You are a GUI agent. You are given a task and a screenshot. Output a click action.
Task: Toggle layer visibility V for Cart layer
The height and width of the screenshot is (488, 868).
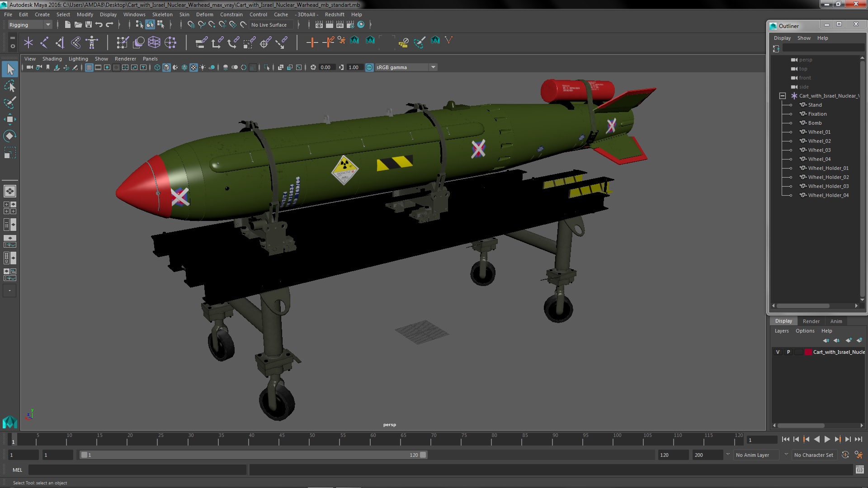pyautogui.click(x=778, y=352)
